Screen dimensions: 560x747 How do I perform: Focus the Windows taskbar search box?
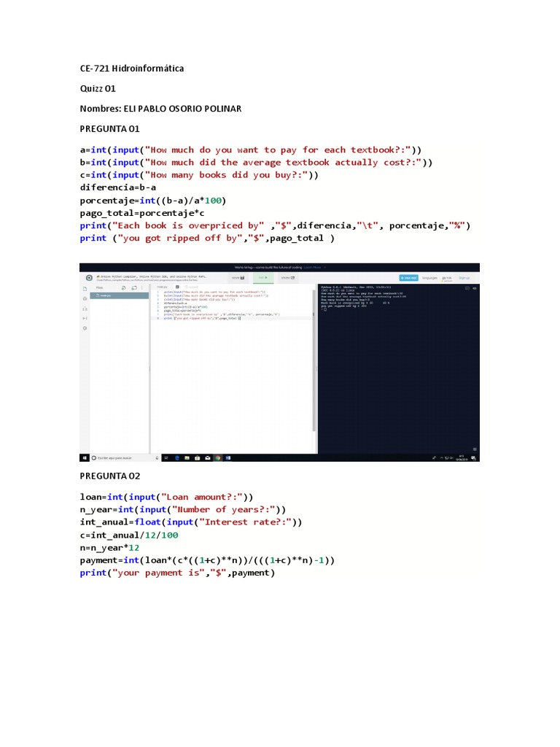tap(125, 458)
